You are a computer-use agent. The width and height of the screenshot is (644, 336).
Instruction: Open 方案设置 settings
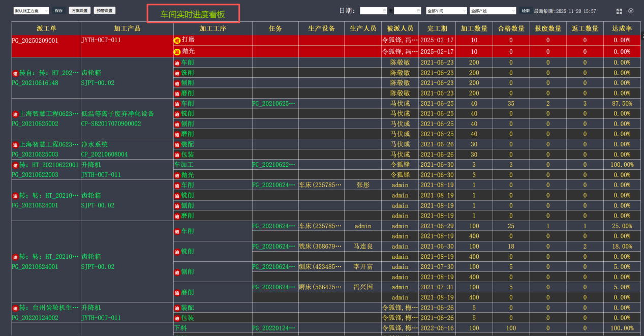pyautogui.click(x=79, y=11)
